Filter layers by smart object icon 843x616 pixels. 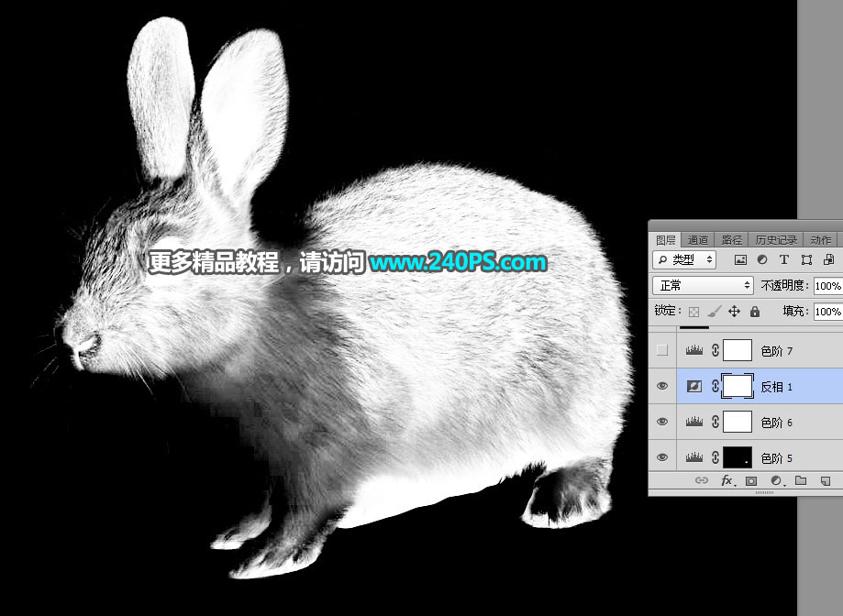[x=828, y=260]
